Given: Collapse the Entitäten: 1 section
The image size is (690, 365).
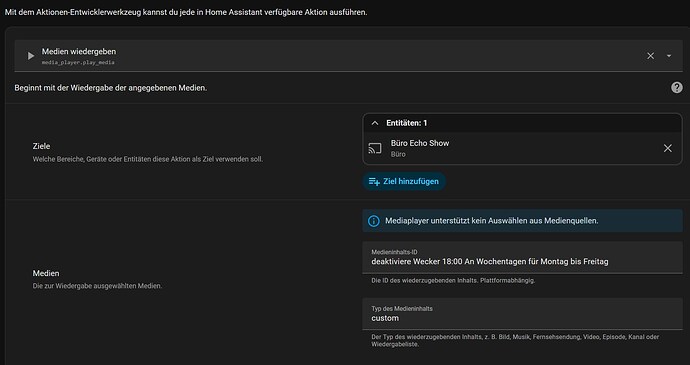Looking at the screenshot, I should (375, 123).
